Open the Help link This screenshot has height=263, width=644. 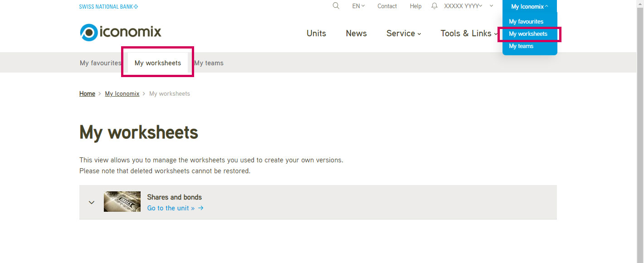(x=416, y=6)
